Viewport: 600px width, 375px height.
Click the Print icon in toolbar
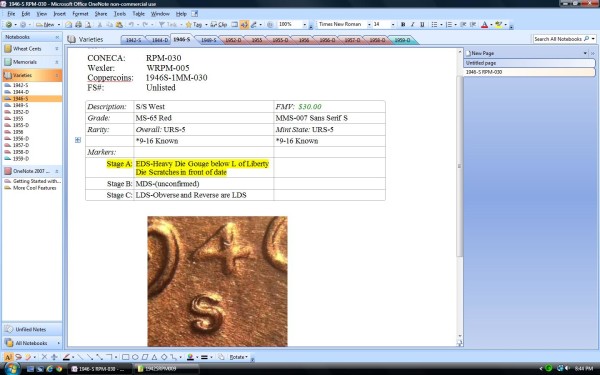click(x=78, y=24)
